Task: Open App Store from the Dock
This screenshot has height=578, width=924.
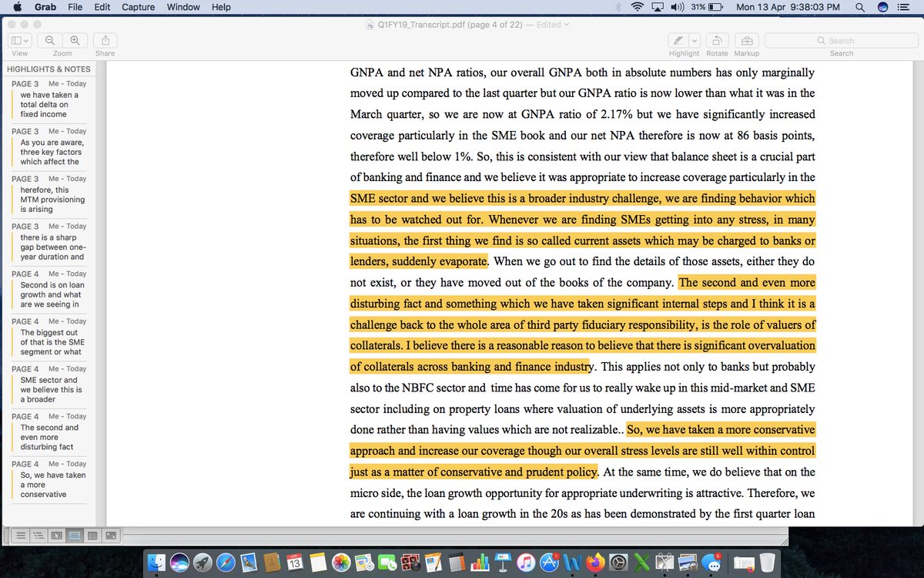Action: (x=551, y=563)
